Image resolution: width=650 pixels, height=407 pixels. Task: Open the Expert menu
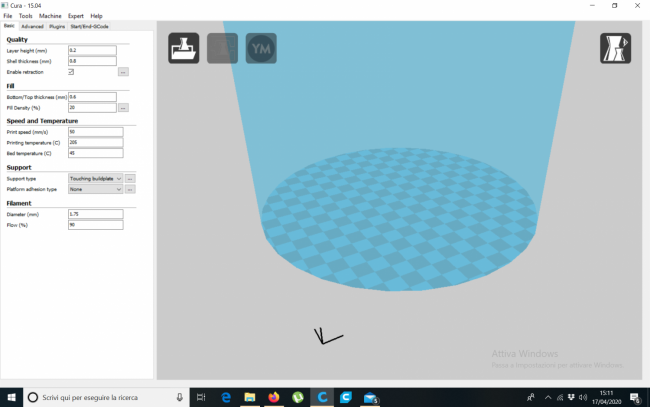76,16
